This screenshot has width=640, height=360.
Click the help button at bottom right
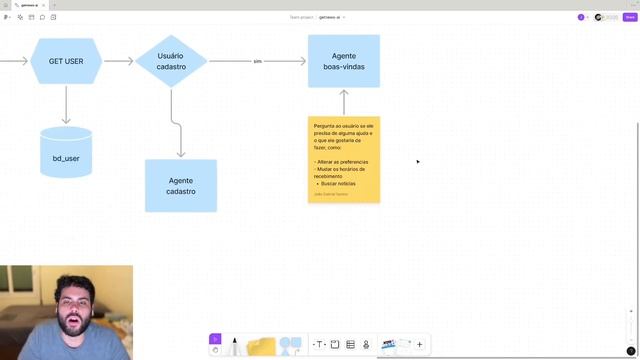click(x=631, y=351)
